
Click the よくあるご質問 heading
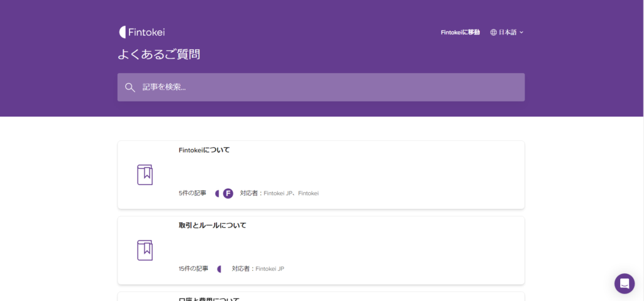tap(159, 54)
